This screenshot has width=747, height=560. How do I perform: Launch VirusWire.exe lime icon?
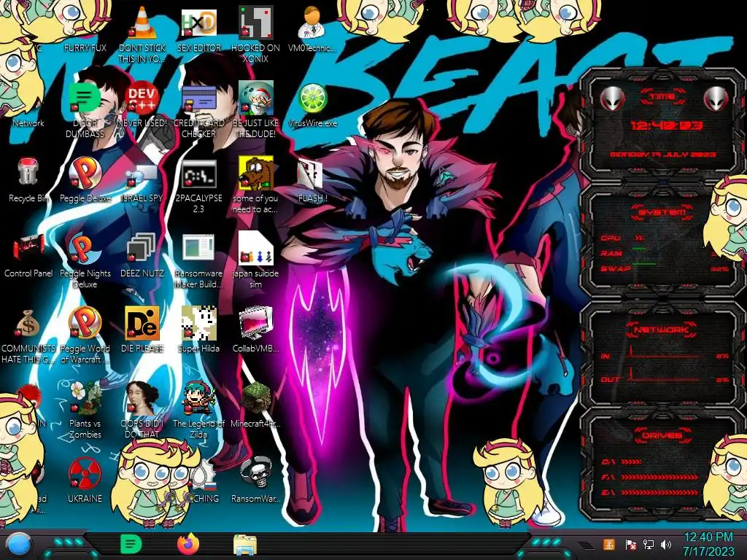[312, 98]
